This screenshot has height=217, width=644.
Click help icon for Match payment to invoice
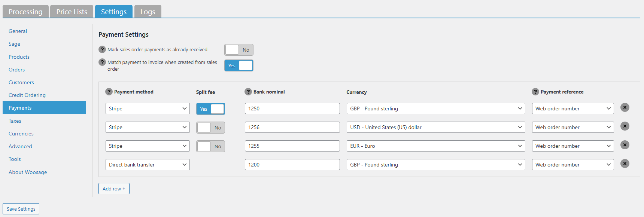102,62
